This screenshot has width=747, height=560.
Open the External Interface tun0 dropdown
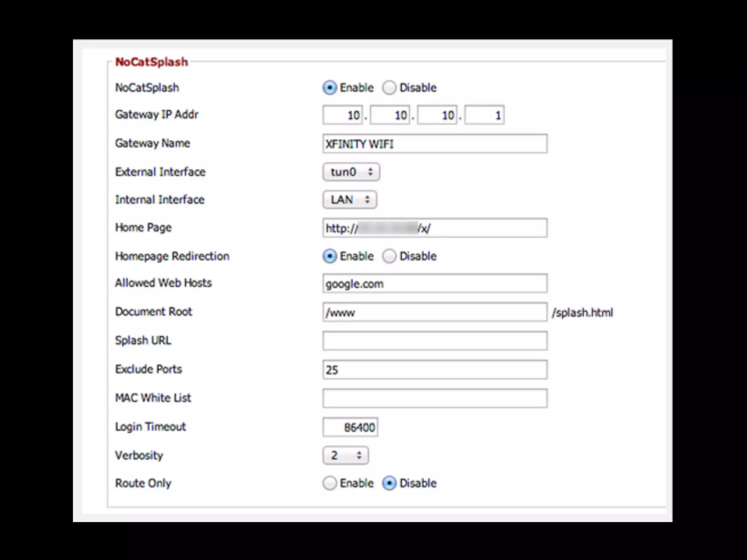click(351, 172)
